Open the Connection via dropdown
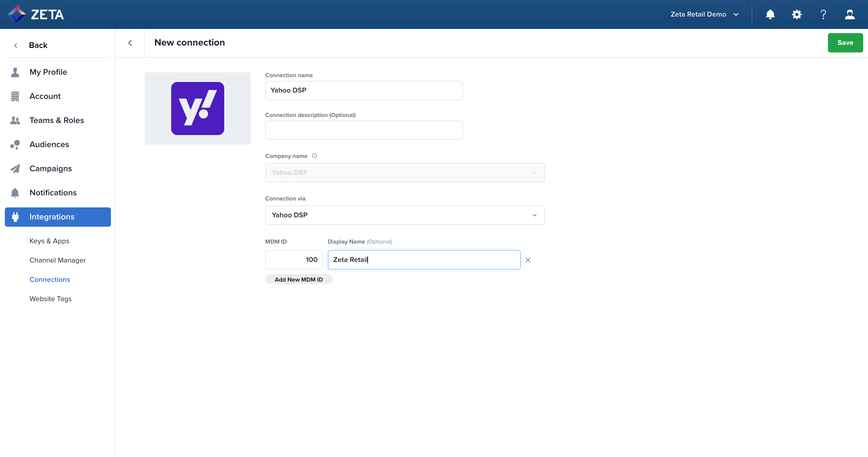The height and width of the screenshot is (457, 868). [x=405, y=215]
